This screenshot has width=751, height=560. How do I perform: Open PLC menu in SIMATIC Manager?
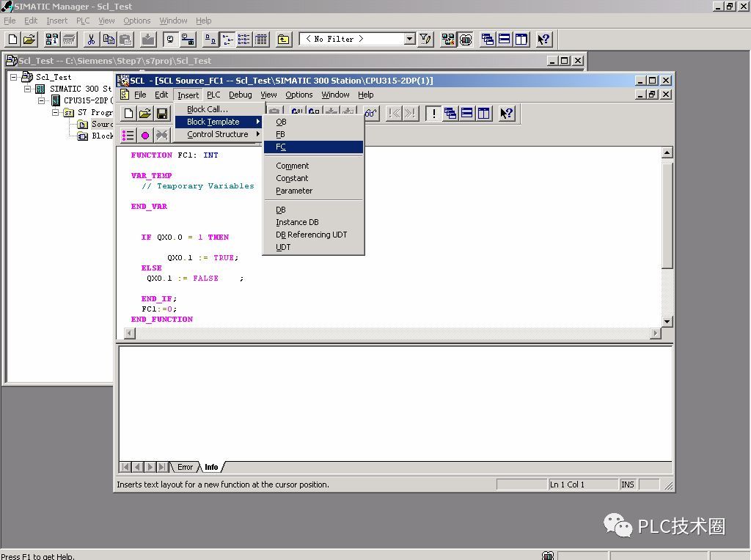83,21
